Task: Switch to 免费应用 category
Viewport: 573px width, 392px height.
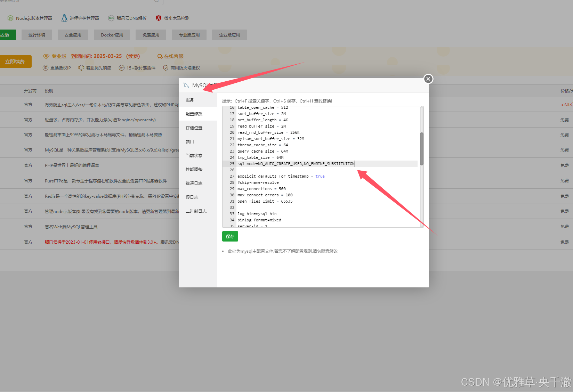Action: tap(151, 34)
